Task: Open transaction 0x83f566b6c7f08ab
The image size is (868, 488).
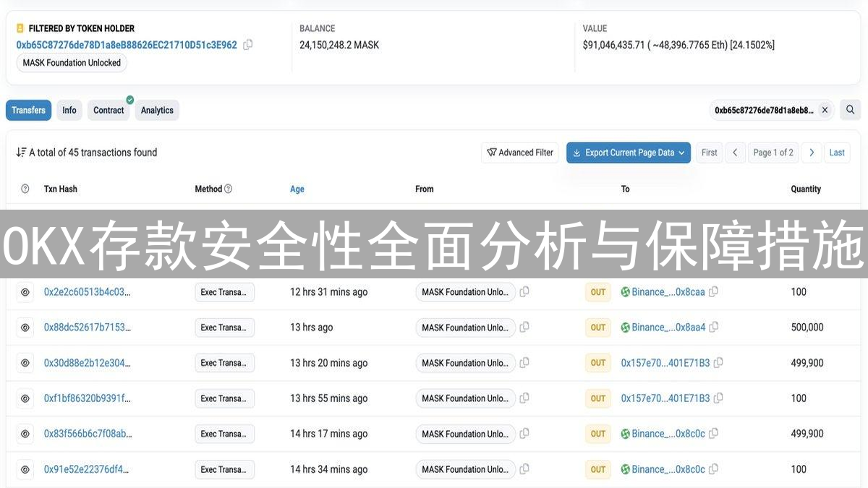Action: coord(88,434)
